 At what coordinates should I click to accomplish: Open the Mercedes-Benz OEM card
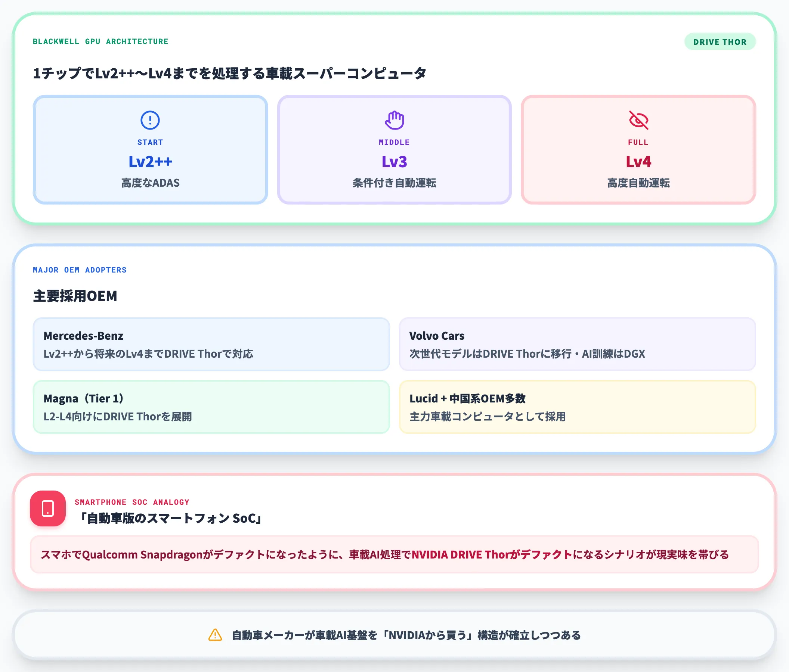coord(211,344)
